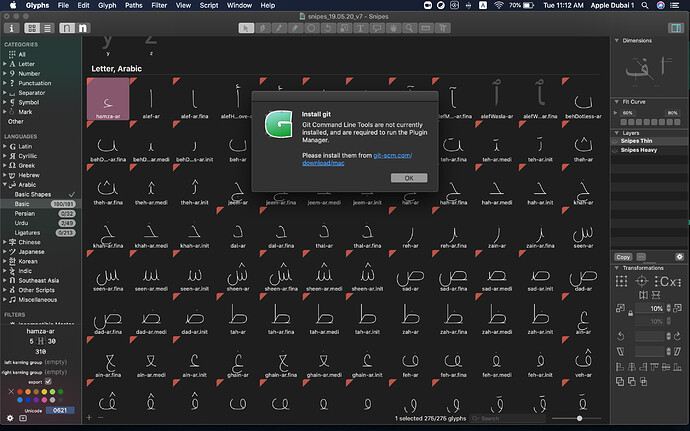Screen dimensions: 690x431
Task: Open the git-scm.com download link
Action: pyautogui.click(x=357, y=159)
